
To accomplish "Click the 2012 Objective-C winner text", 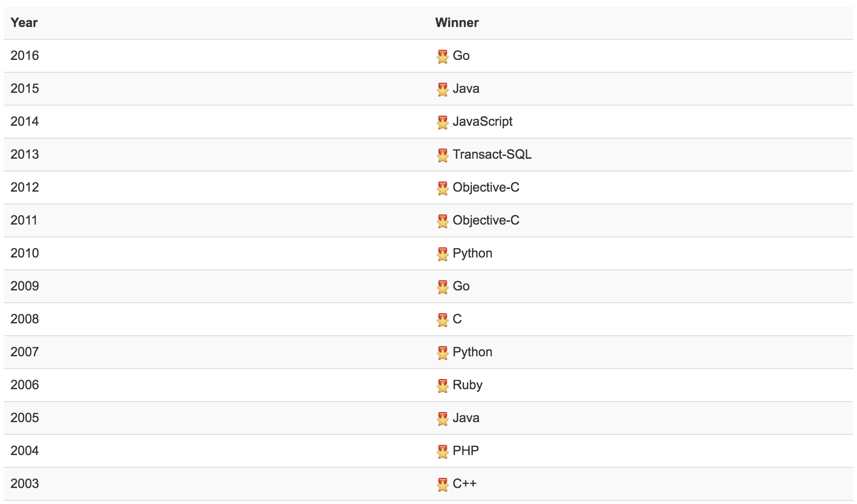I will pos(486,188).
